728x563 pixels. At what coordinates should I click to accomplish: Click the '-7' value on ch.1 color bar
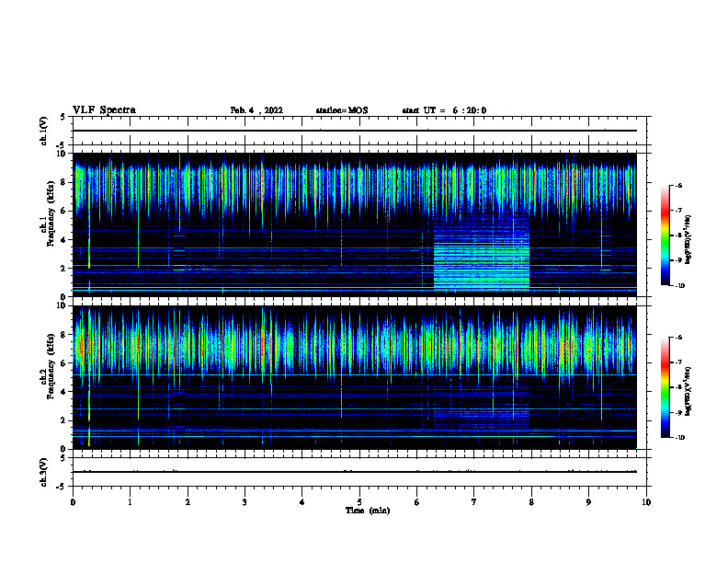[x=678, y=211]
